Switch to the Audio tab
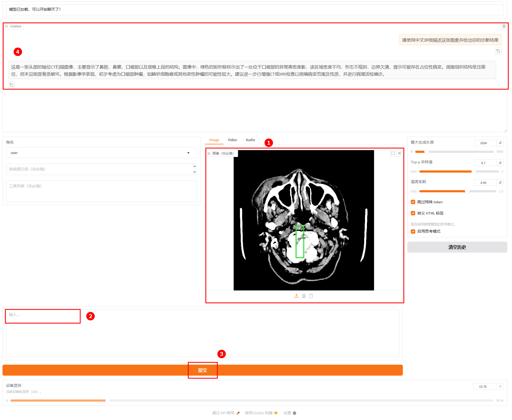The image size is (512, 420). 250,140
